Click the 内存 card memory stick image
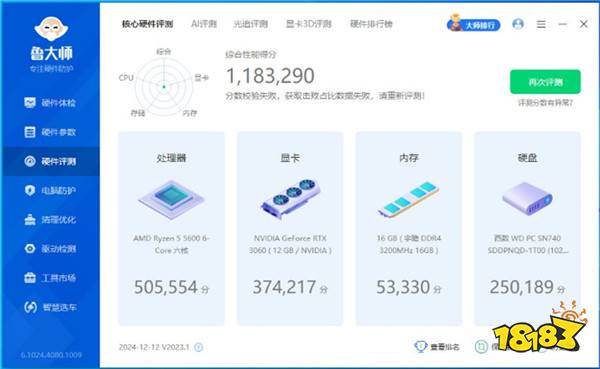 click(x=408, y=199)
